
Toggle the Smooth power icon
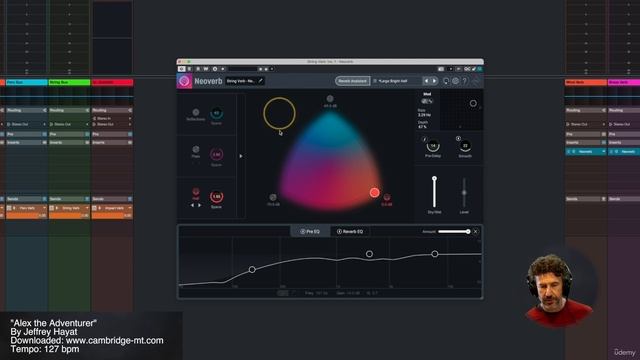(x=458, y=139)
